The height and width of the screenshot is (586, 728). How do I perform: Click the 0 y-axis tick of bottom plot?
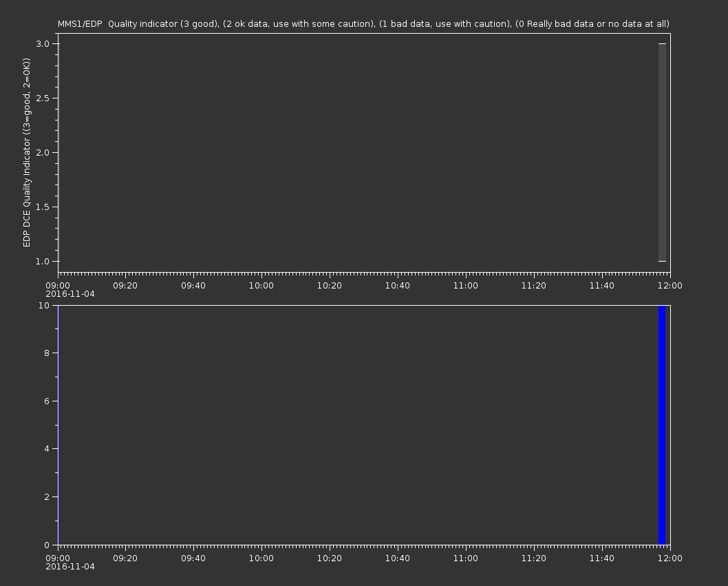point(46,545)
